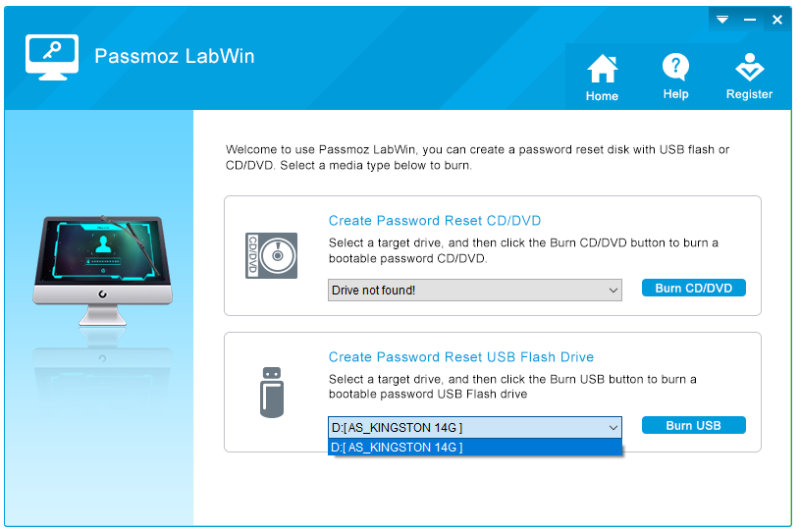The width and height of the screenshot is (800, 532).
Task: Click the Burn USB button
Action: point(693,425)
